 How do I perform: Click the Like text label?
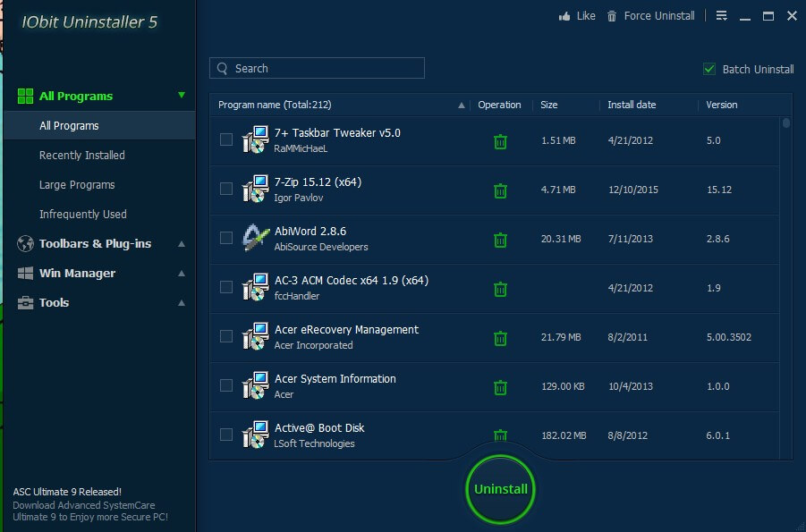click(x=586, y=16)
